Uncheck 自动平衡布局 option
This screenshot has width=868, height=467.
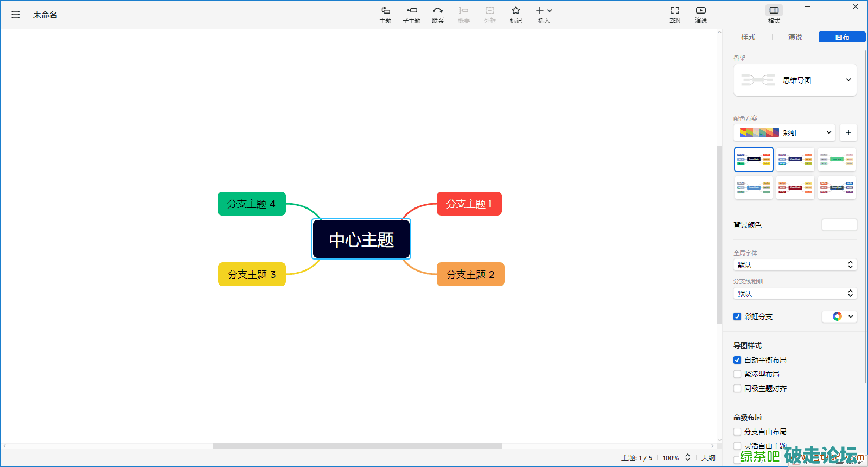coord(737,360)
